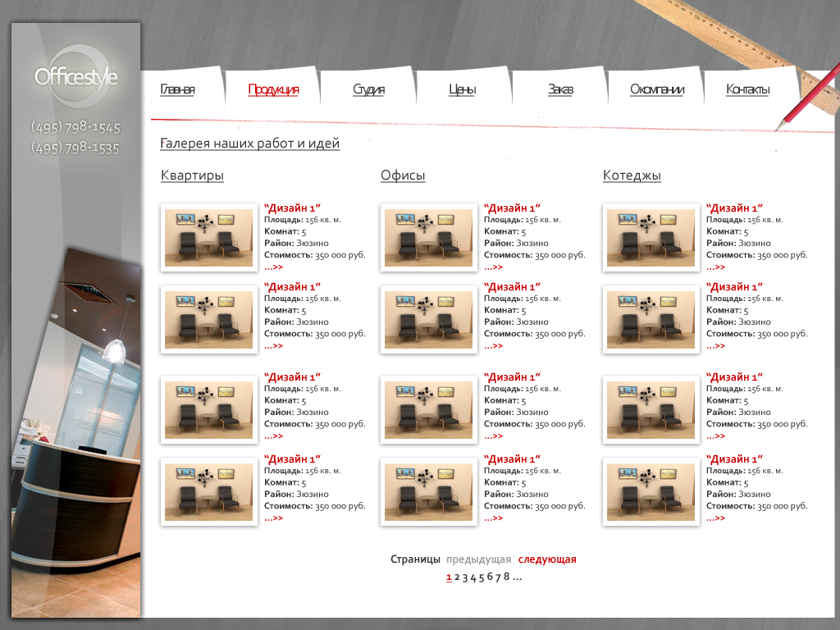Open the Цены tab
Image resolution: width=840 pixels, height=630 pixels.
click(x=463, y=89)
